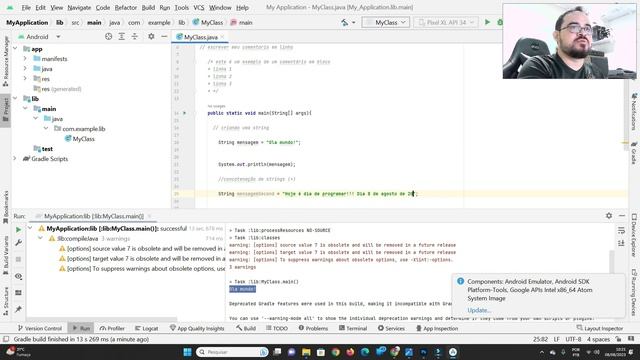Open the Bookmarks side panel
The width and height of the screenshot is (640, 360).
pos(6,207)
